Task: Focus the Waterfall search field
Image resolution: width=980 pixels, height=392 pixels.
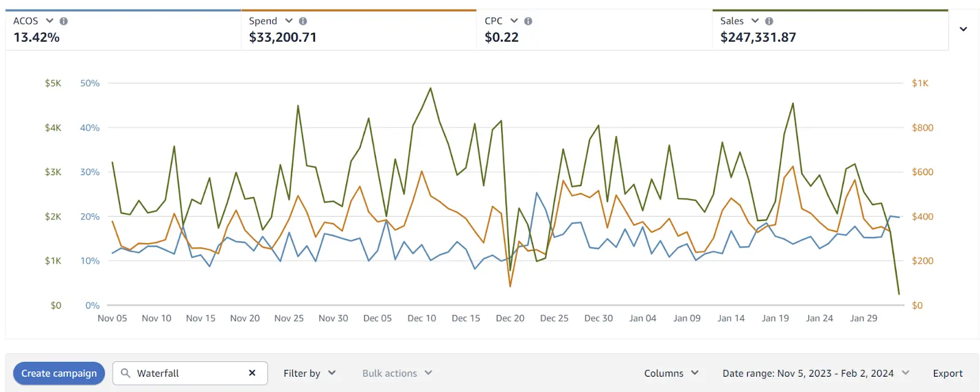Action: 190,373
